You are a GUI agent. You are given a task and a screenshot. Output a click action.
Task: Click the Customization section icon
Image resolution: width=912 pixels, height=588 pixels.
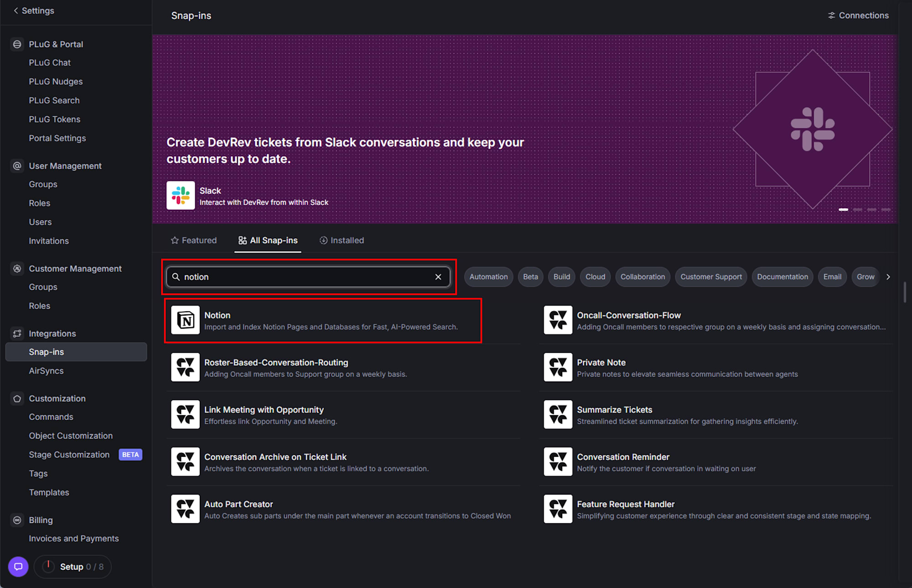point(17,398)
